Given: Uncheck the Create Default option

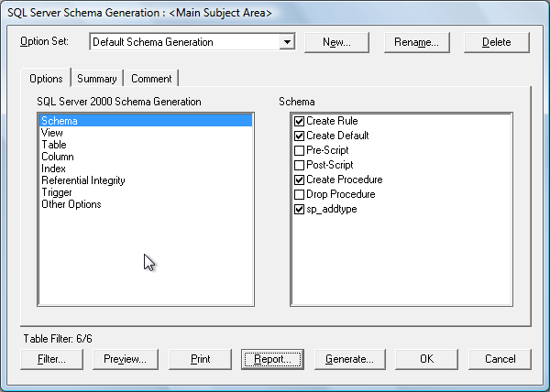Looking at the screenshot, I should pos(299,136).
